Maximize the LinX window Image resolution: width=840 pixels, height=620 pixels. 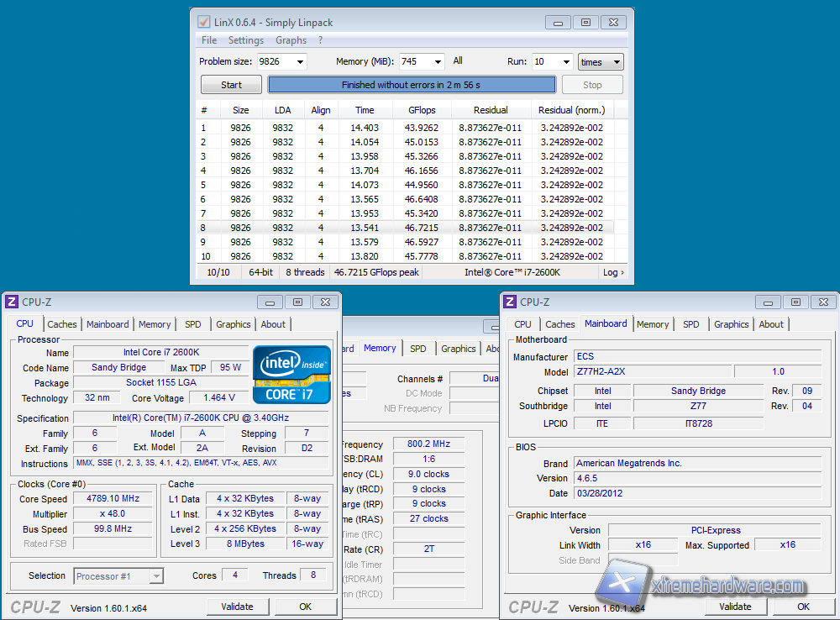click(x=585, y=22)
